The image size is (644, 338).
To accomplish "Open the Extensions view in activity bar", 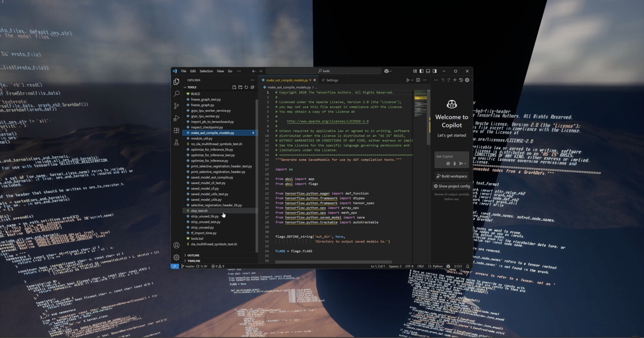I will 176,130.
